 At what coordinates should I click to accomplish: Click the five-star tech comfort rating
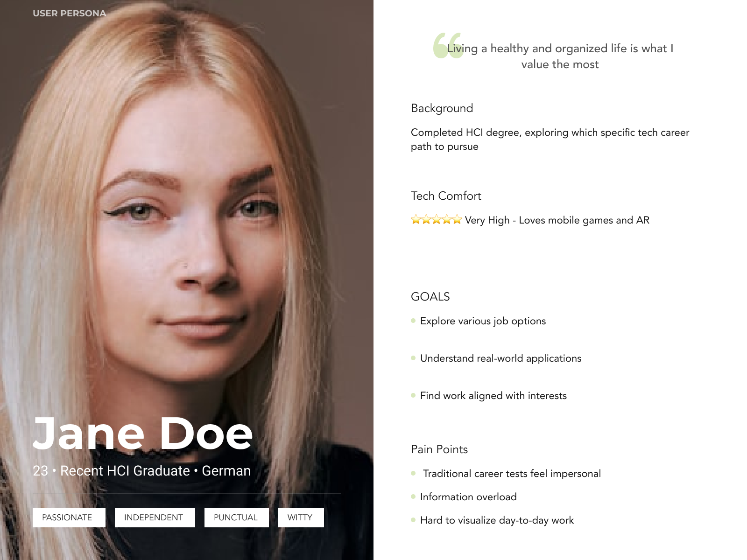click(437, 219)
